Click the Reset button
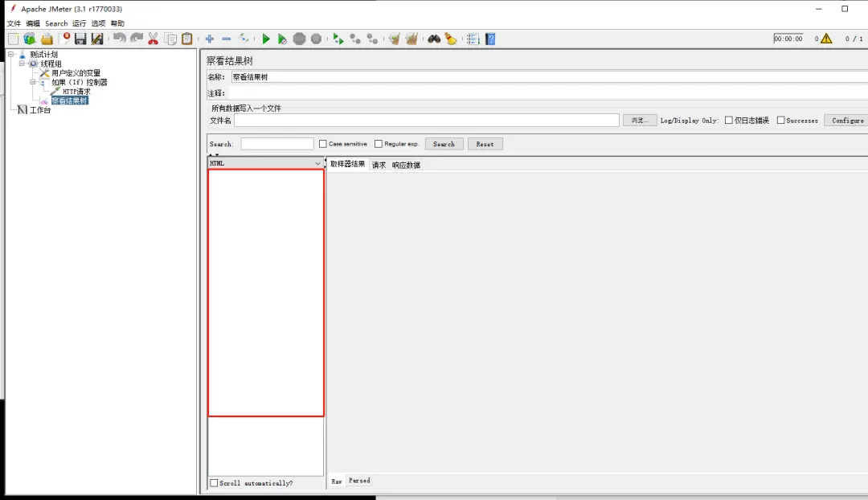 [x=485, y=144]
